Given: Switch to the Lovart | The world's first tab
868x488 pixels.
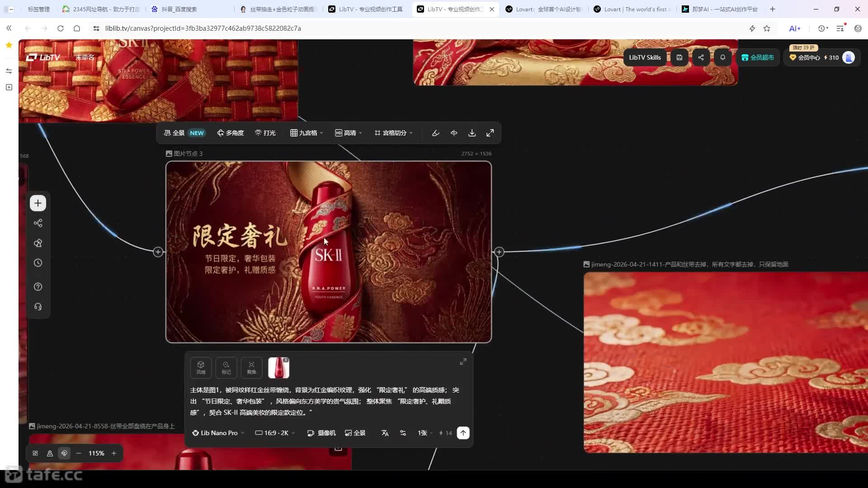Looking at the screenshot, I should click(633, 9).
